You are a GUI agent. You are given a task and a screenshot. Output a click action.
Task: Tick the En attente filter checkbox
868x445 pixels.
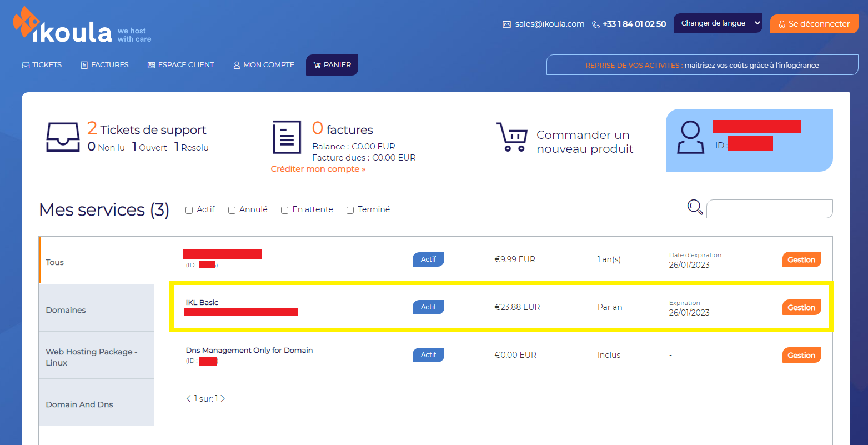pos(284,210)
